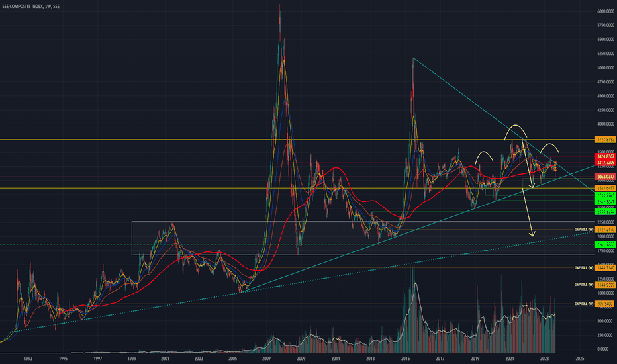Select the 2003 label on time axis

199,359
